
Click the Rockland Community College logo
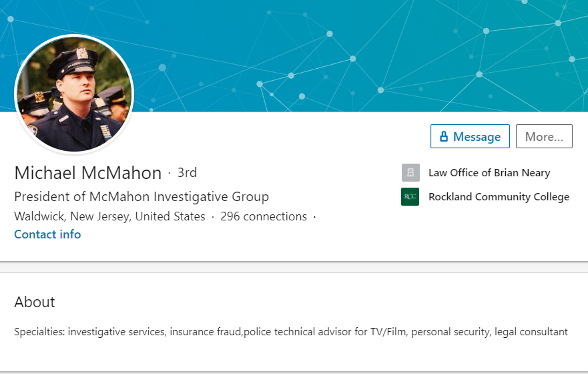coord(410,197)
